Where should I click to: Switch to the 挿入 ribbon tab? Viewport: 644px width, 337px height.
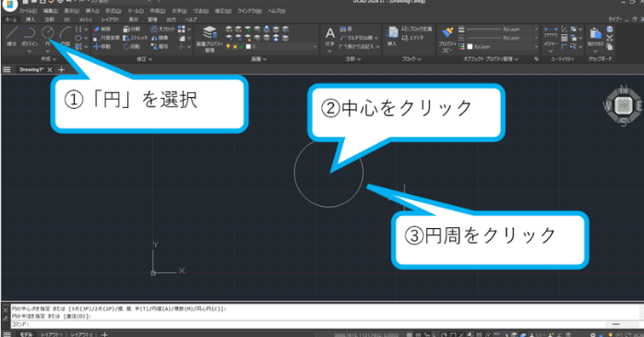point(30,19)
